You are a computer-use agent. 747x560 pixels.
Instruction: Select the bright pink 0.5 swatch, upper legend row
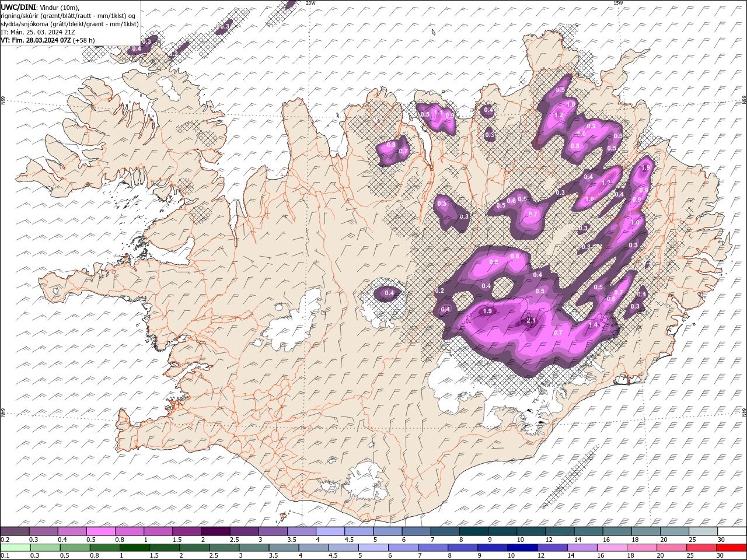pos(100,531)
